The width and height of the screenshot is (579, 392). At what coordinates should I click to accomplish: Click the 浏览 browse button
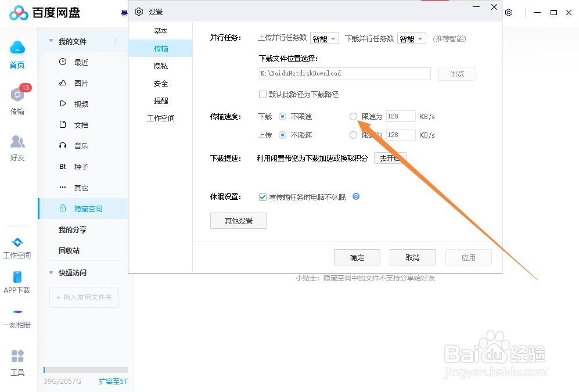click(456, 74)
